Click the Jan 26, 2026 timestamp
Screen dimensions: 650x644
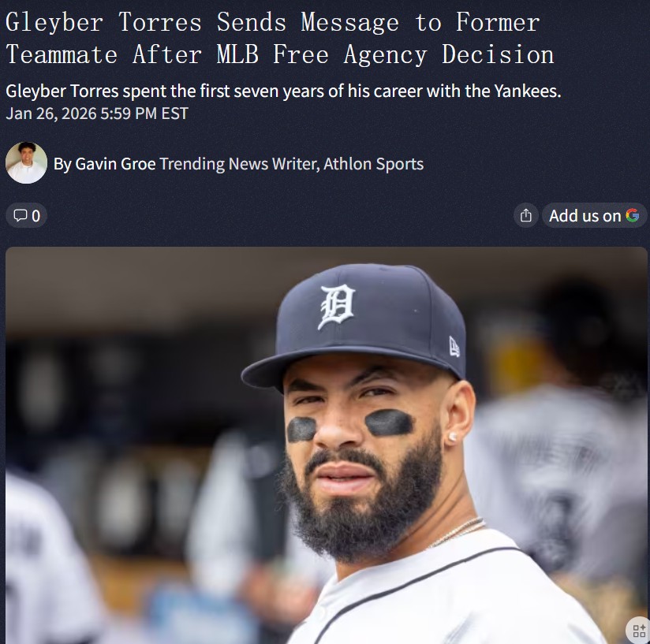point(97,114)
